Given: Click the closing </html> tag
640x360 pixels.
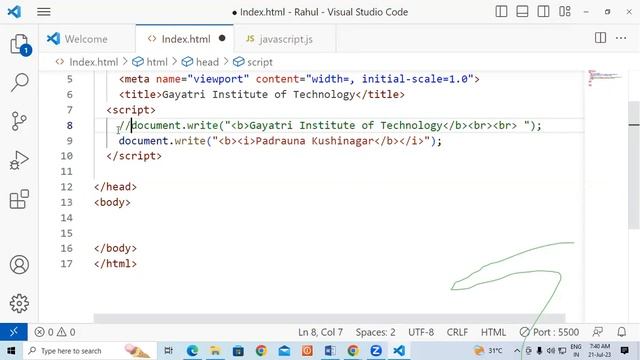Looking at the screenshot, I should pyautogui.click(x=115, y=264).
